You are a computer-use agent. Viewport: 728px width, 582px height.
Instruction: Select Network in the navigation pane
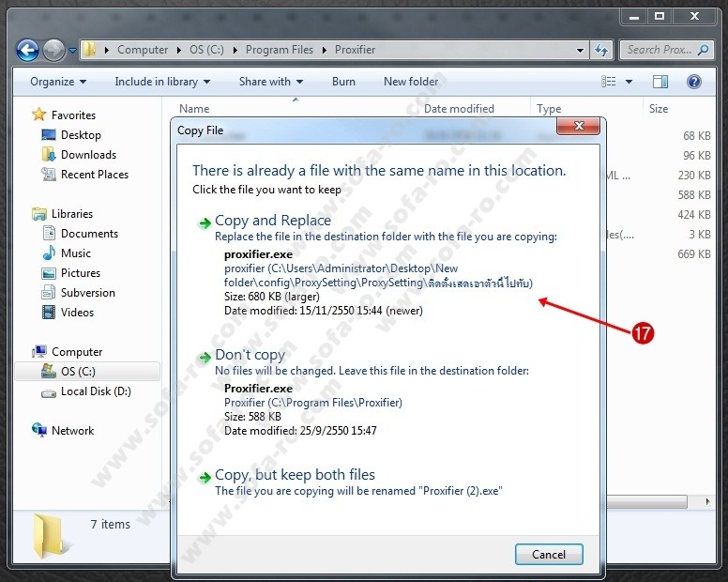click(x=72, y=431)
